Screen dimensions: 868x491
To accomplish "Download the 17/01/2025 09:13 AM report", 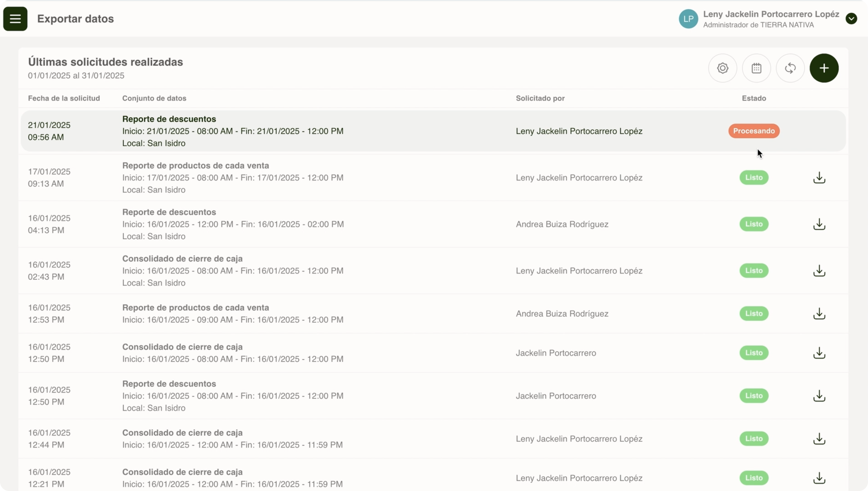I will pos(819,178).
